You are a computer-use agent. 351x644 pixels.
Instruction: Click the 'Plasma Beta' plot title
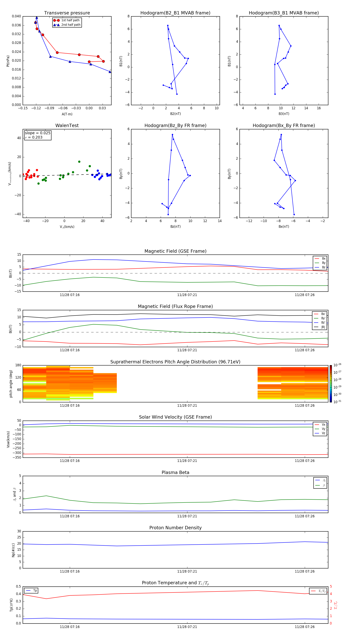175,472
